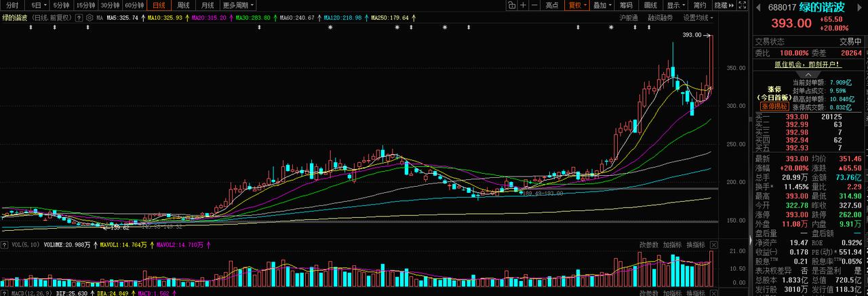Click the plus zoom-in icon

523,5
